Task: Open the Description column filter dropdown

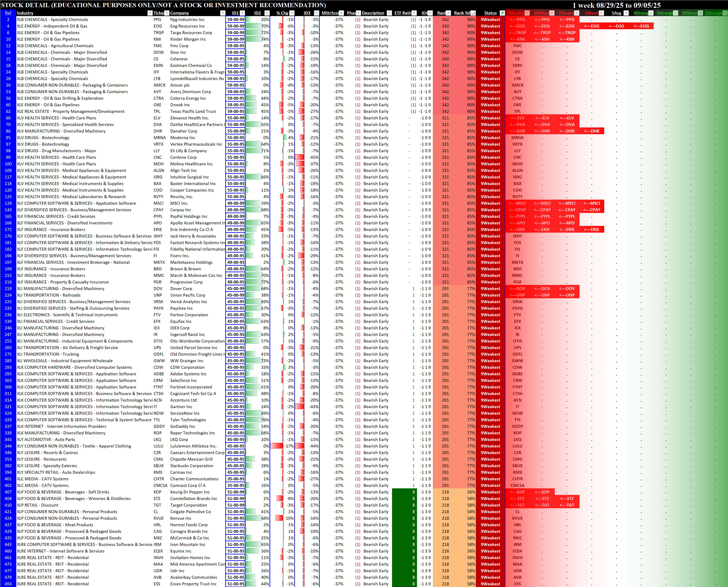Action: (x=389, y=13)
